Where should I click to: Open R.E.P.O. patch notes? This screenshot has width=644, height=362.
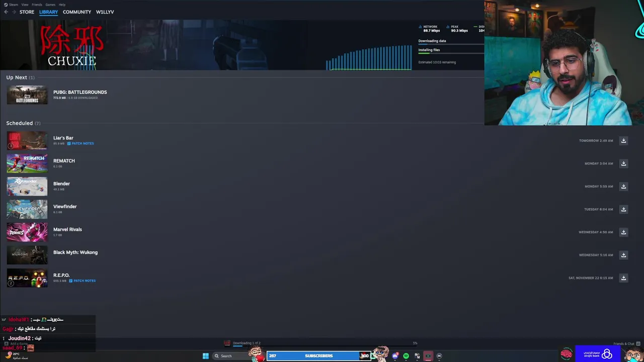(82, 281)
